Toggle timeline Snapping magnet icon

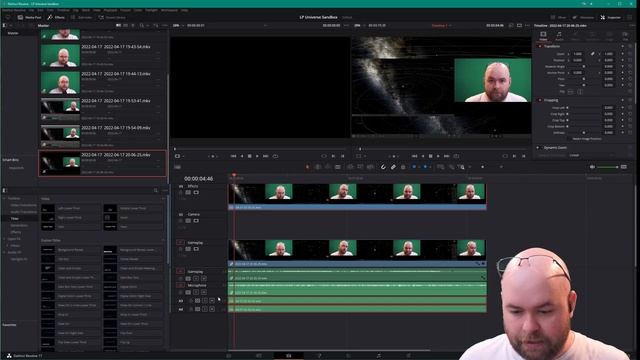click(383, 167)
